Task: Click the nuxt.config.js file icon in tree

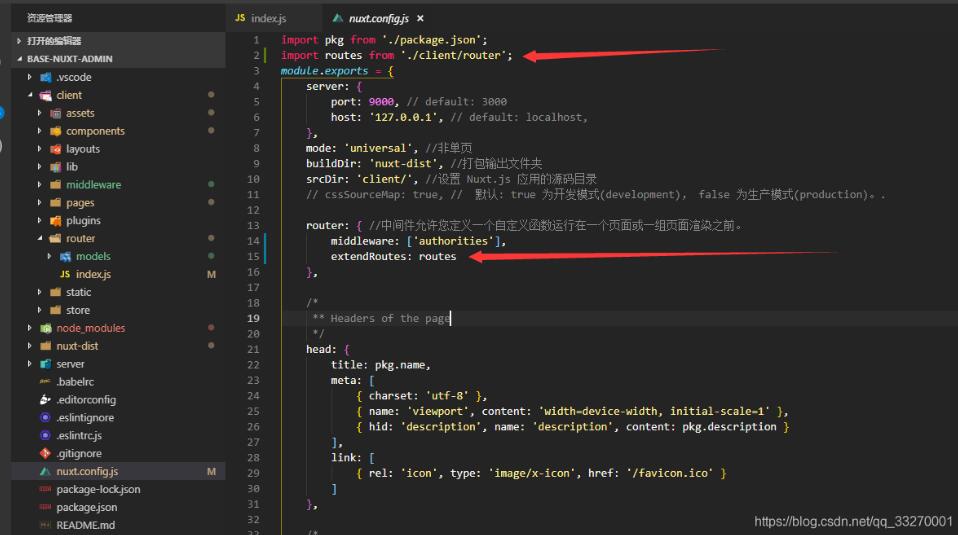Action: [45, 471]
